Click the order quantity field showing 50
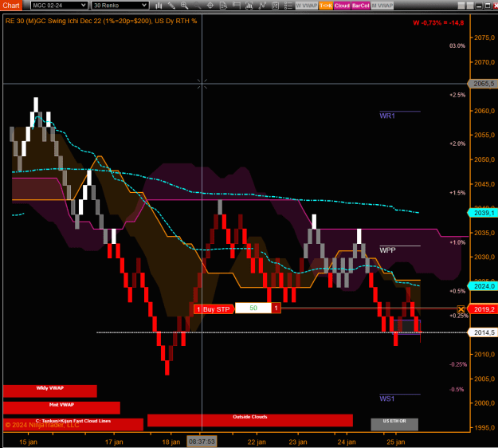498x448 pixels. (x=253, y=308)
